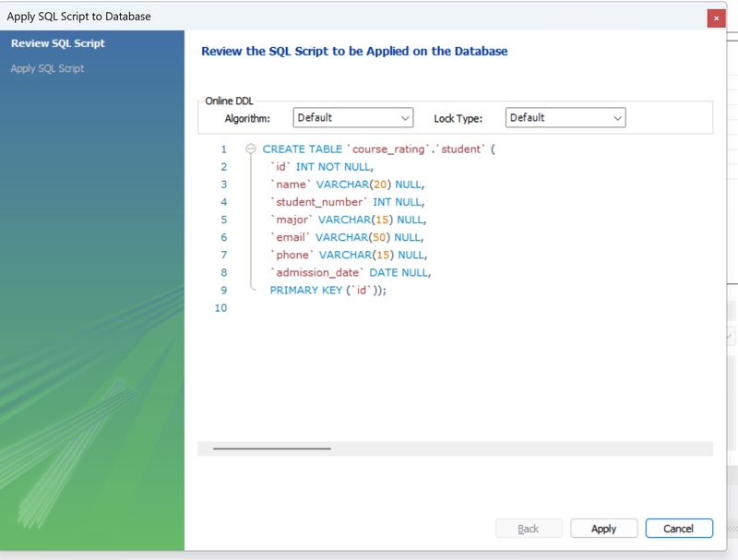The image size is (738, 560).
Task: Click the `student_number` INT NULL line
Action: click(x=347, y=202)
